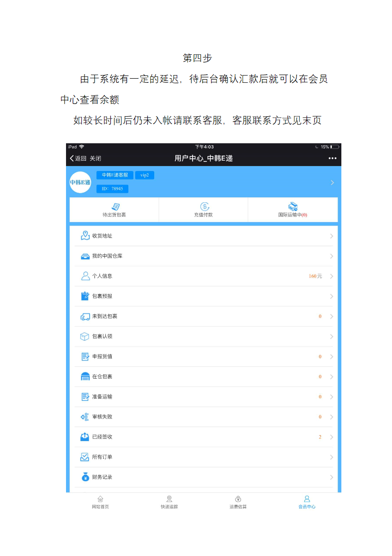Tap the vip2 badge

click(145, 175)
